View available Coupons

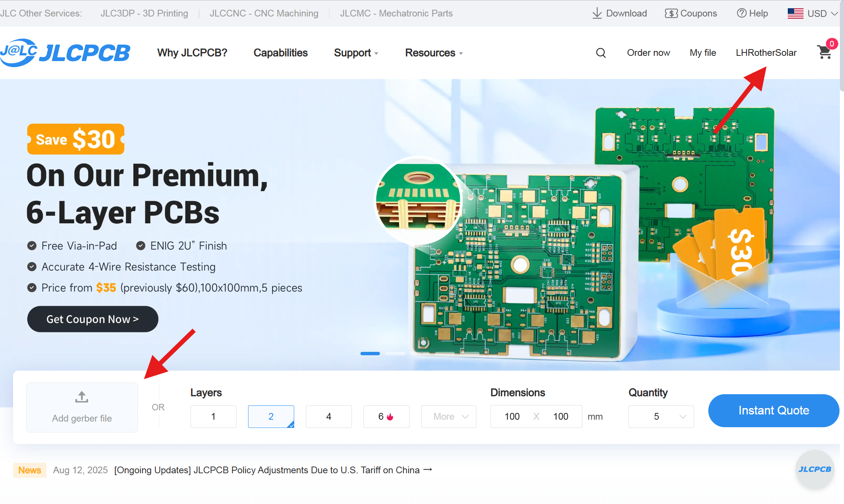point(691,13)
